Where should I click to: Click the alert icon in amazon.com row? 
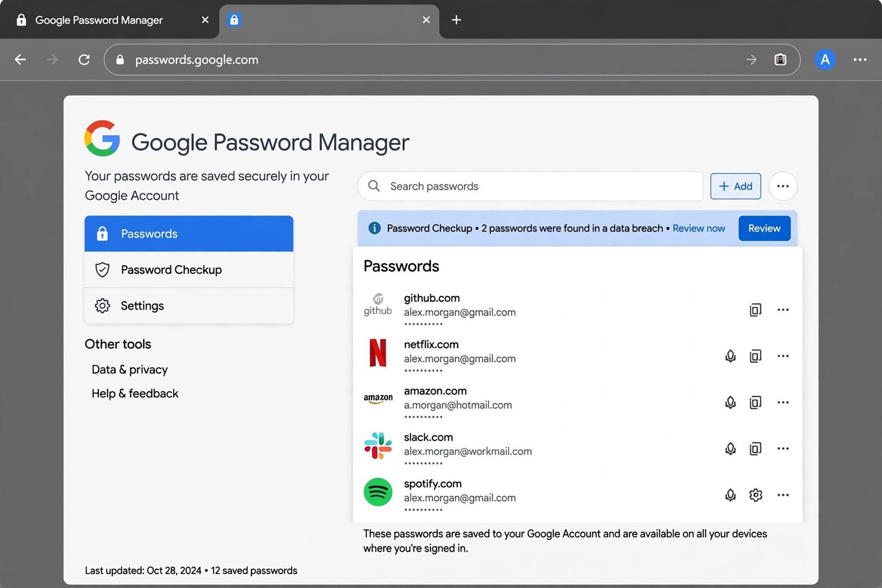(730, 402)
